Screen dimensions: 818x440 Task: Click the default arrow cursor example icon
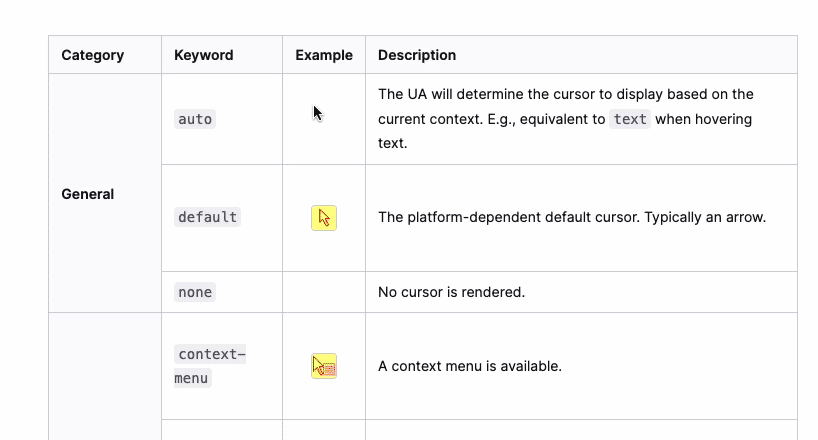click(323, 218)
